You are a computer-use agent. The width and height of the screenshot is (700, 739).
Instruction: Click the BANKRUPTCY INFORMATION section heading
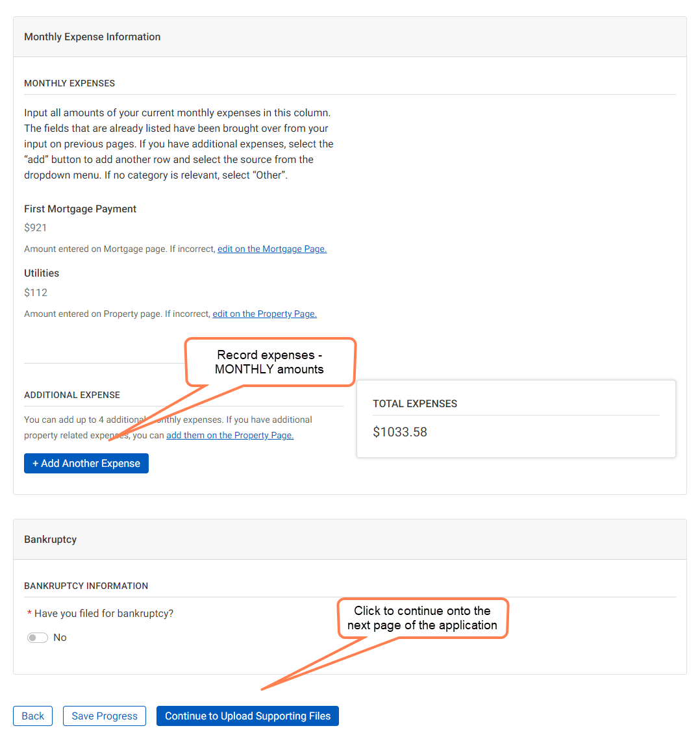[86, 586]
